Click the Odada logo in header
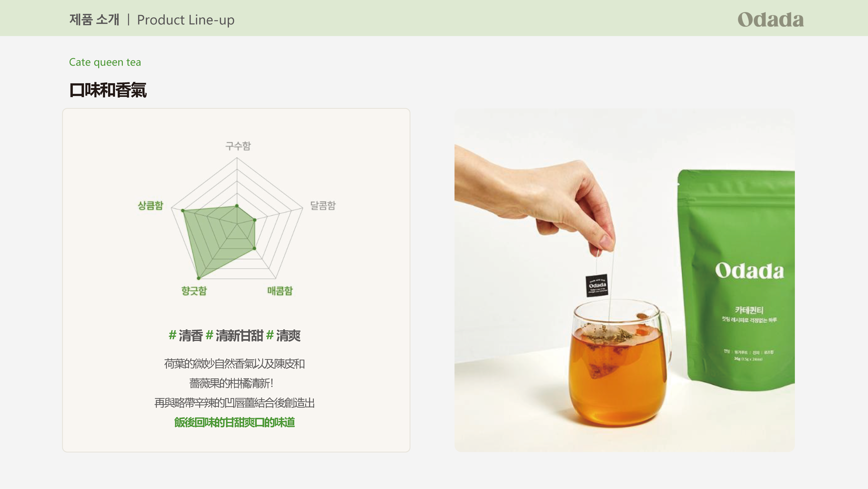Screen dimensions: 868x489 tap(771, 20)
